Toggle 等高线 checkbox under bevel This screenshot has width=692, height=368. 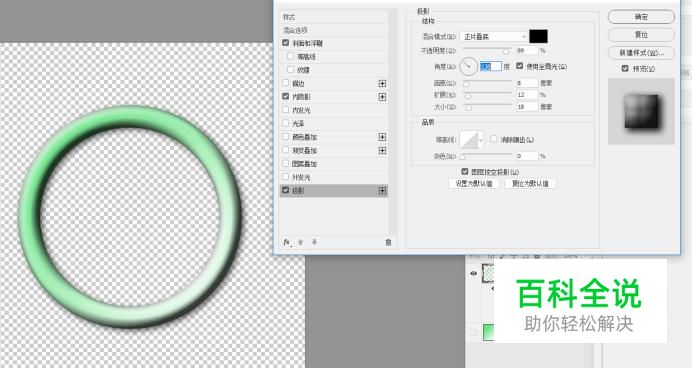[290, 56]
